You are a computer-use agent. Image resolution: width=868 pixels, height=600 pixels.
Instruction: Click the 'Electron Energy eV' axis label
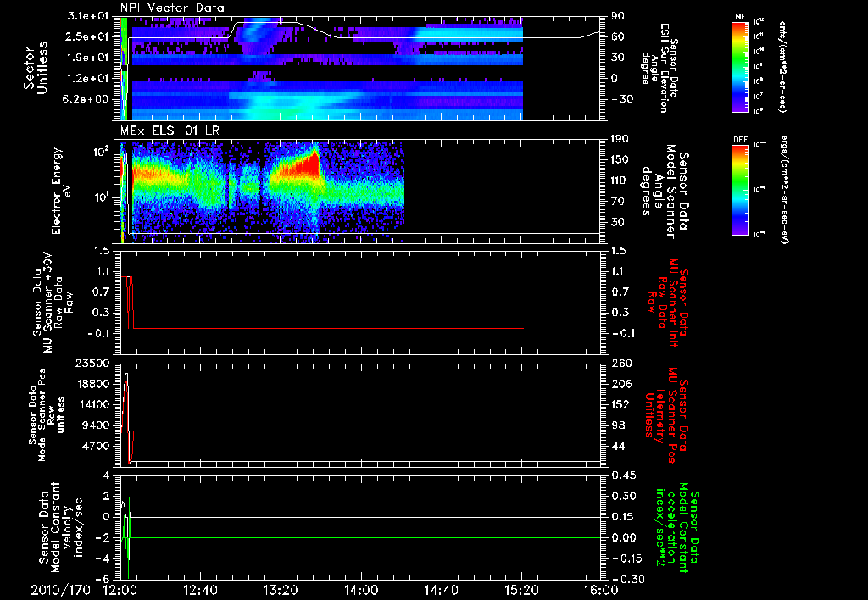[61, 191]
